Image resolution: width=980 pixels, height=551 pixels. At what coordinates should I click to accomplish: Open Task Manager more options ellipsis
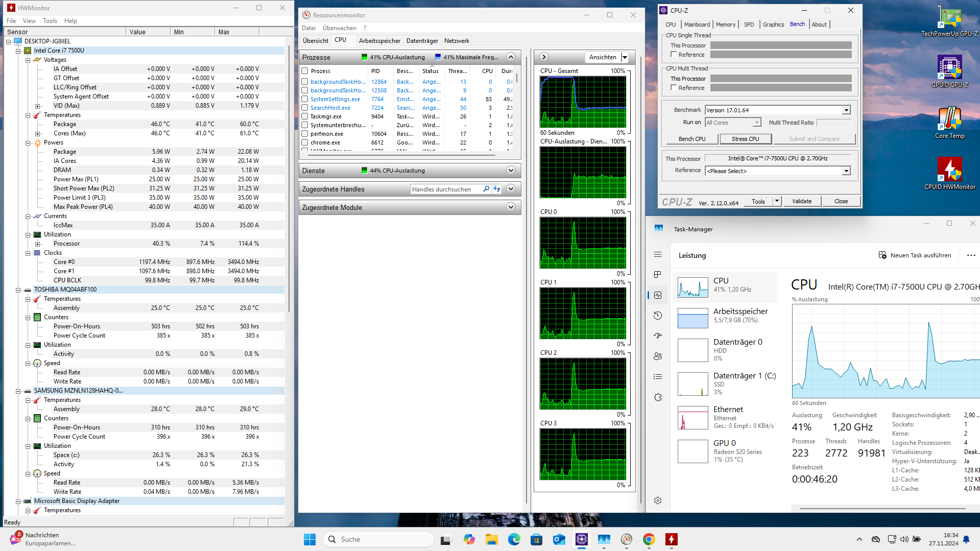(971, 255)
